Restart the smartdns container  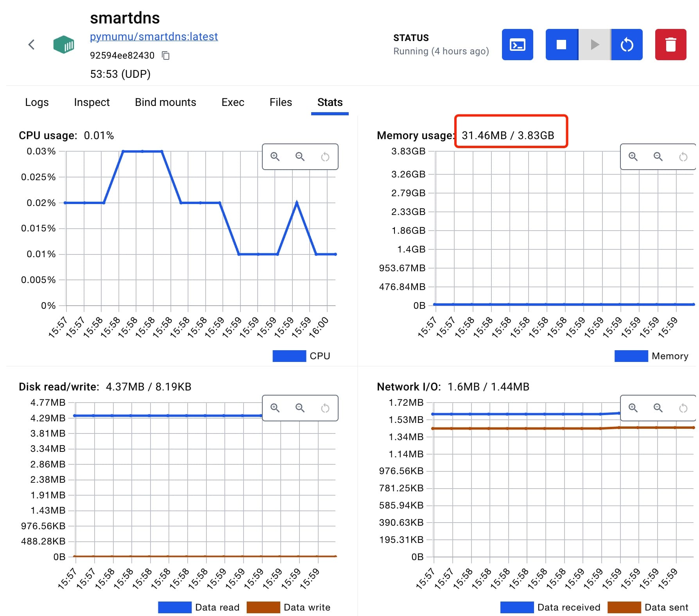(627, 45)
